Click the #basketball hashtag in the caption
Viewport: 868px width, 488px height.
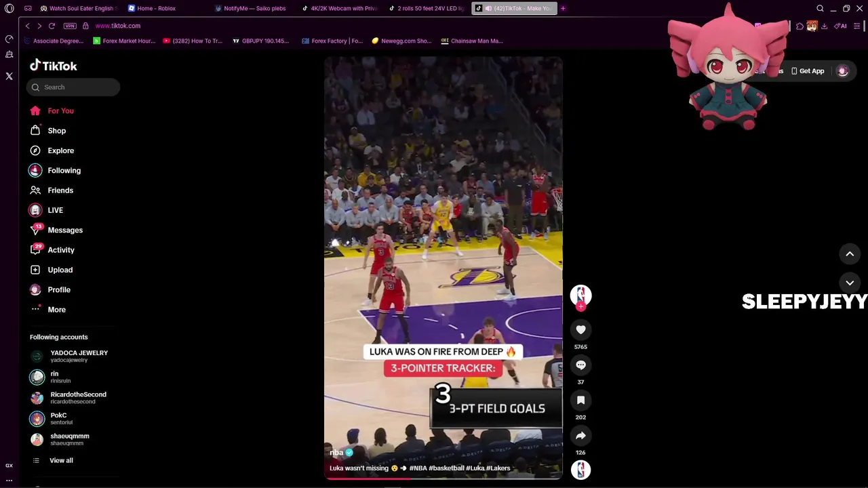click(x=446, y=468)
